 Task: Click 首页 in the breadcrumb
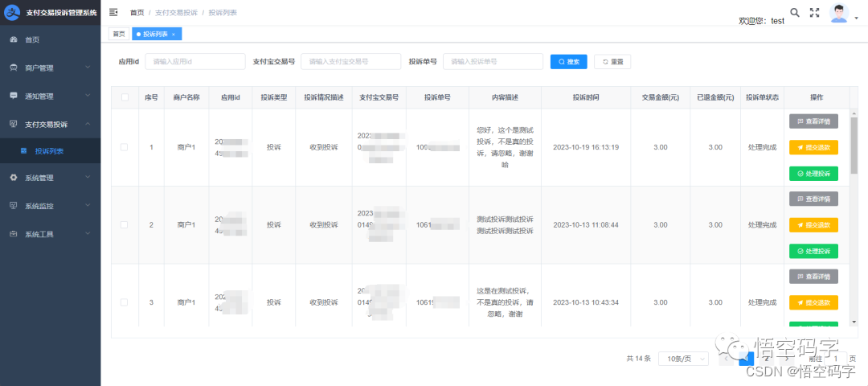point(137,12)
